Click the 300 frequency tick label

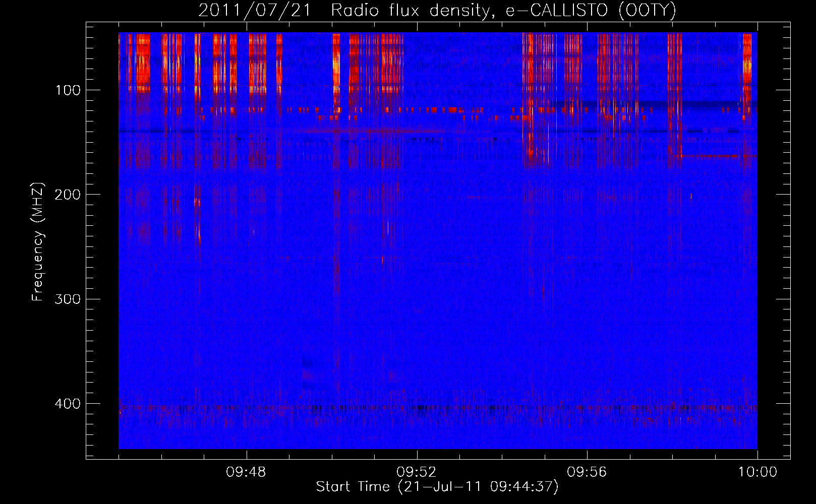[x=68, y=299]
